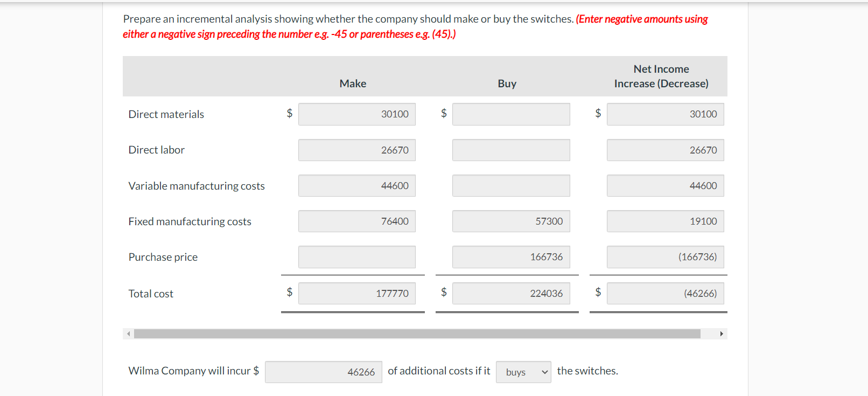Select the Net Income total showing (46266)

click(x=665, y=293)
